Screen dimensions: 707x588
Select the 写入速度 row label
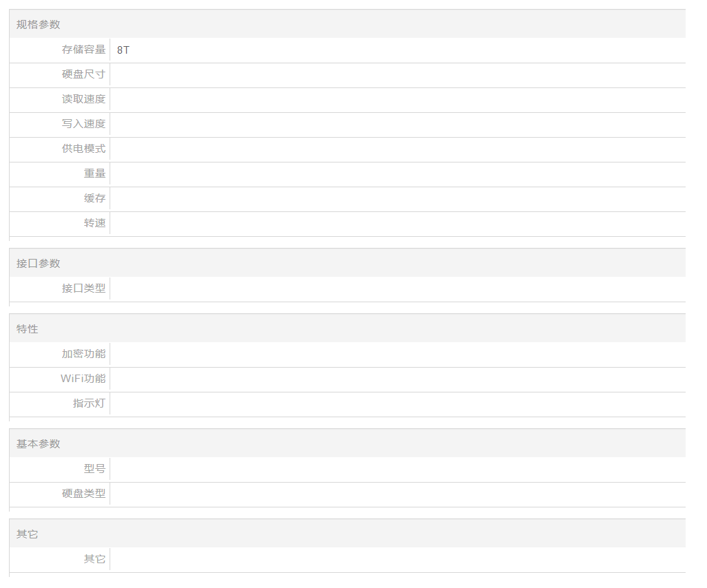pos(83,124)
